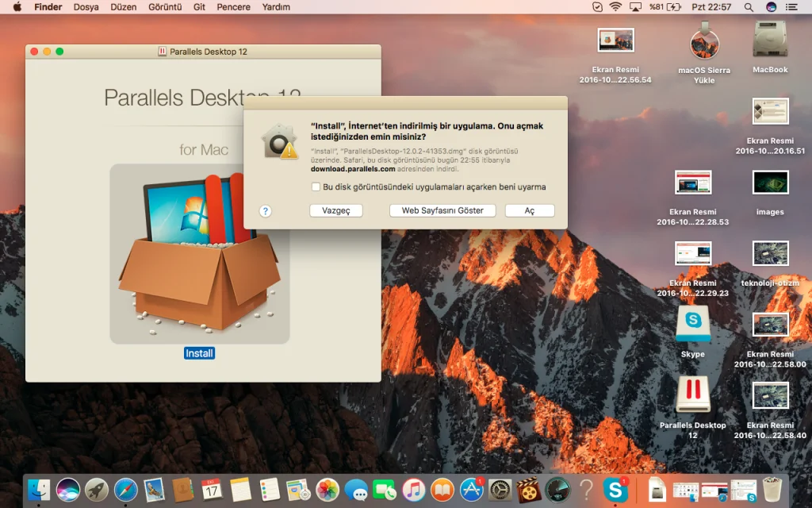The width and height of the screenshot is (812, 508).
Task: Open Spotlight search in the menu bar
Action: click(749, 7)
